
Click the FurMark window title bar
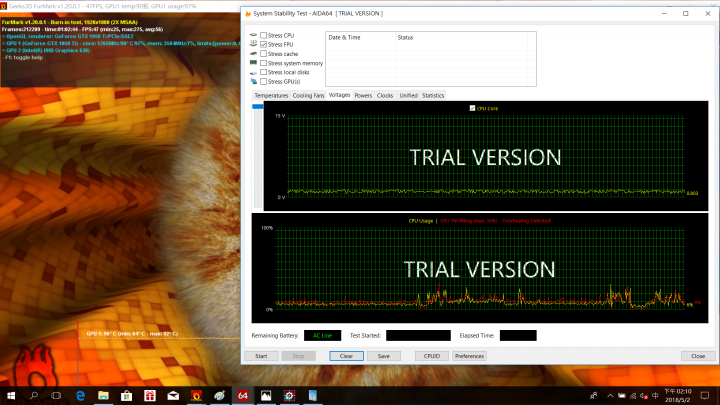click(x=120, y=6)
